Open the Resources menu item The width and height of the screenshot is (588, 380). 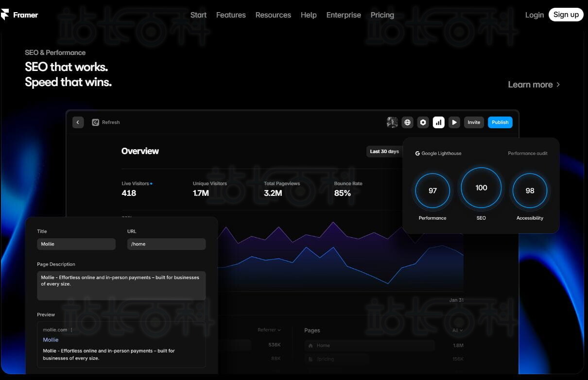pyautogui.click(x=273, y=15)
